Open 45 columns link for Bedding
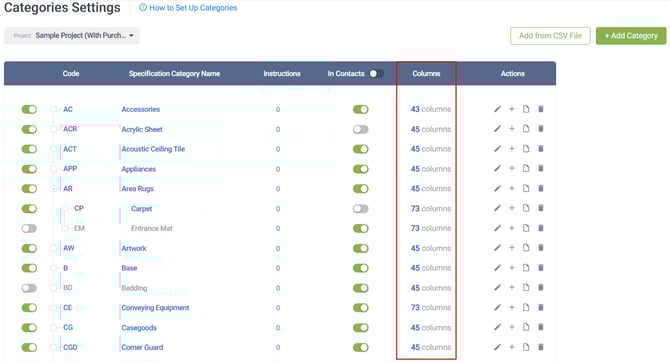 point(431,288)
